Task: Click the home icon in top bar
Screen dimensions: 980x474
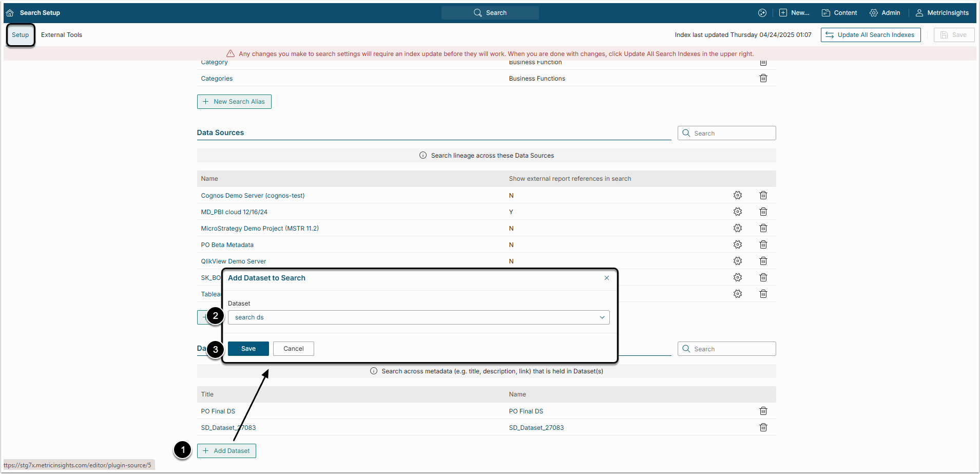Action: point(10,13)
